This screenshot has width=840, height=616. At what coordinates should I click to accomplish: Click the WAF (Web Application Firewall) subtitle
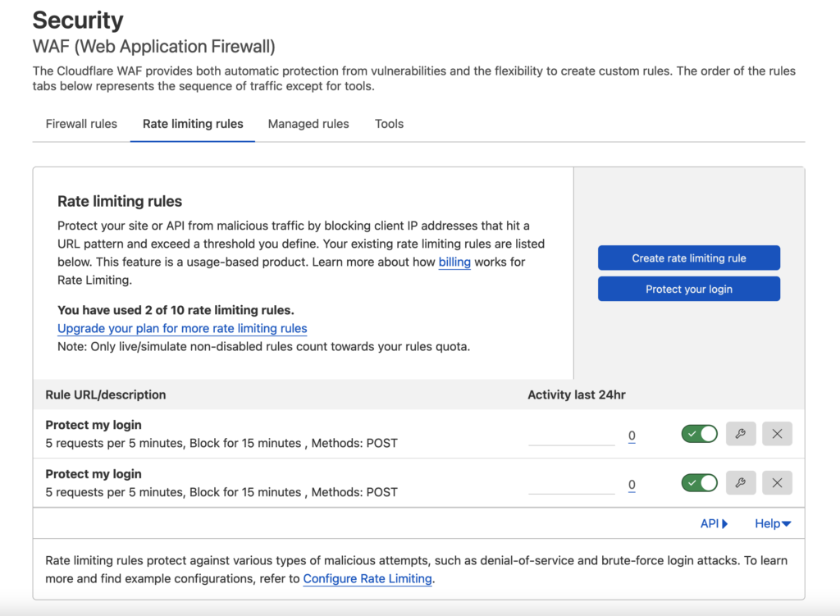[153, 47]
